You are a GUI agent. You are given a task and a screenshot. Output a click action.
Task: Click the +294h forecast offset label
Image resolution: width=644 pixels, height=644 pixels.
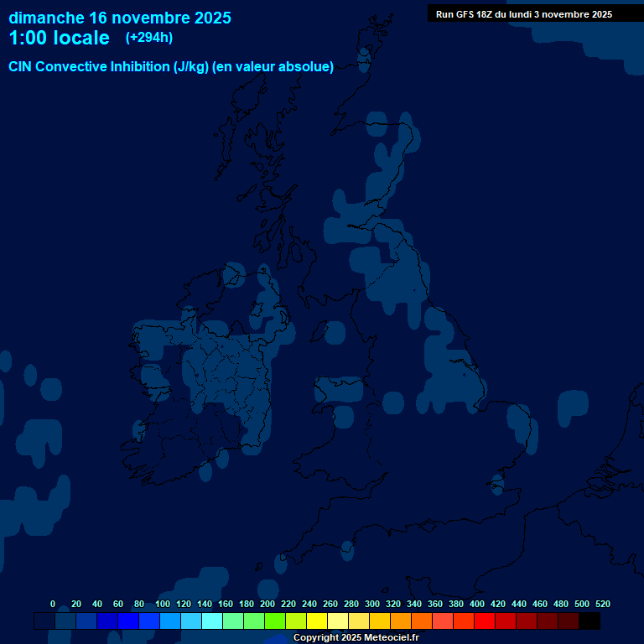pyautogui.click(x=149, y=38)
